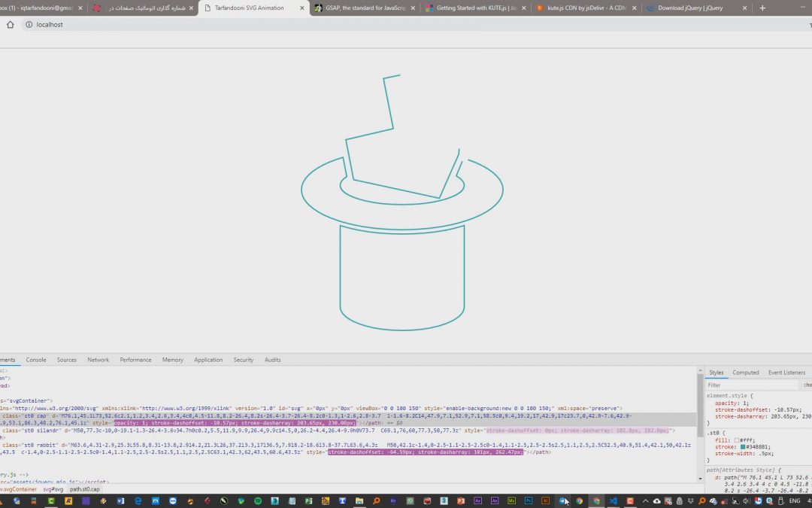Viewport: 812px width, 508px height.
Task: Open File Explorer from the taskbar
Action: click(359, 500)
